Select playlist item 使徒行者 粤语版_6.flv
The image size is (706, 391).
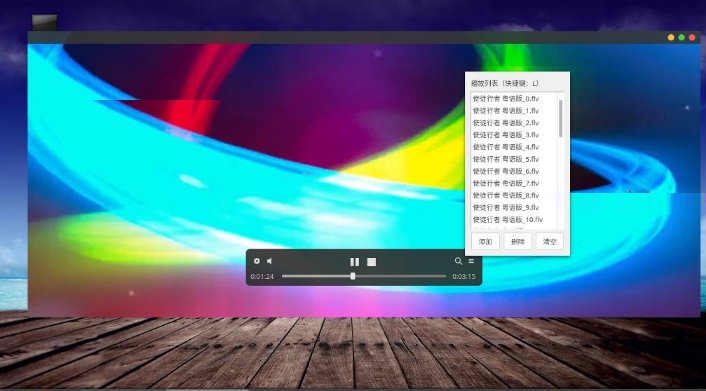514,171
